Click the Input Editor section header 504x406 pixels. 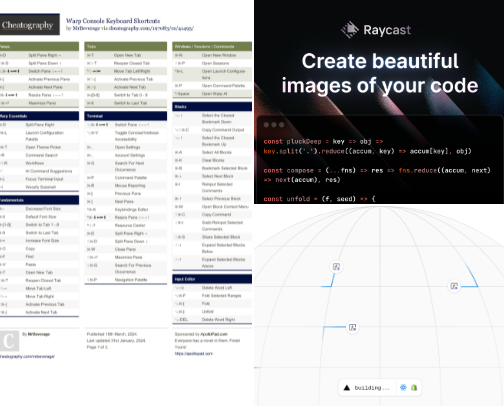(x=212, y=279)
